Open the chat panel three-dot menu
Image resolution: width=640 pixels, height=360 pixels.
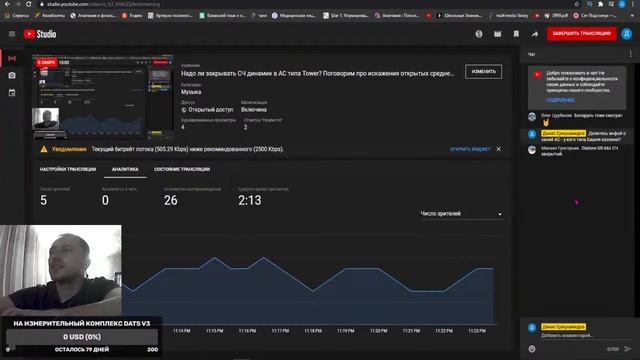(x=631, y=54)
